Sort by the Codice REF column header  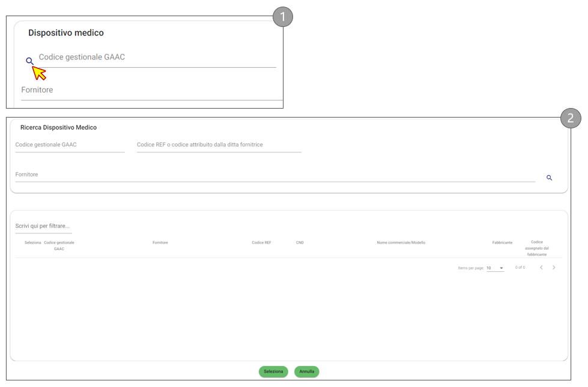coord(261,242)
